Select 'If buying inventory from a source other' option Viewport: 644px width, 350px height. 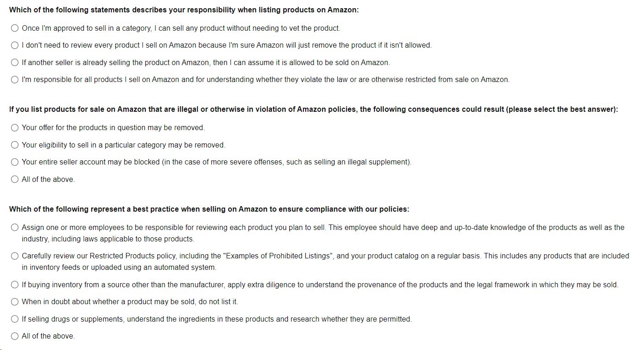click(15, 285)
